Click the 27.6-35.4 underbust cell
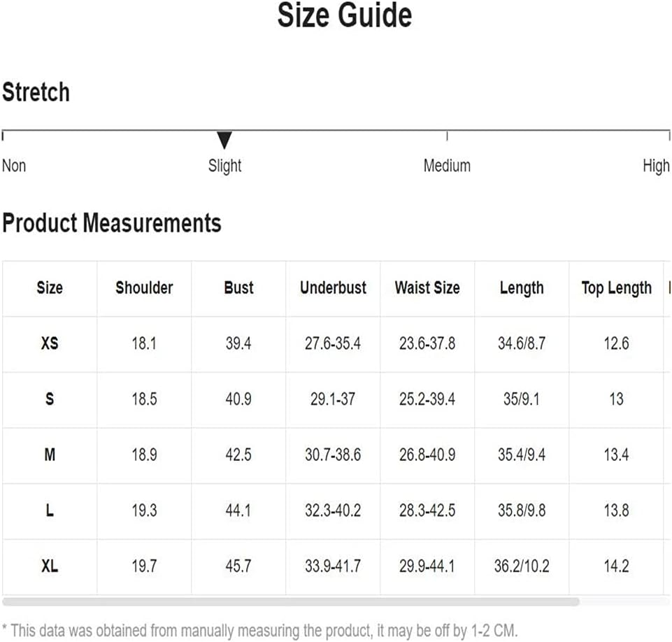 (x=333, y=343)
